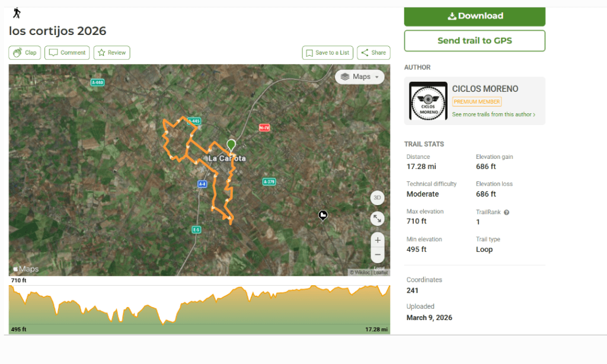
Task: Zoom out on the map
Action: [378, 256]
